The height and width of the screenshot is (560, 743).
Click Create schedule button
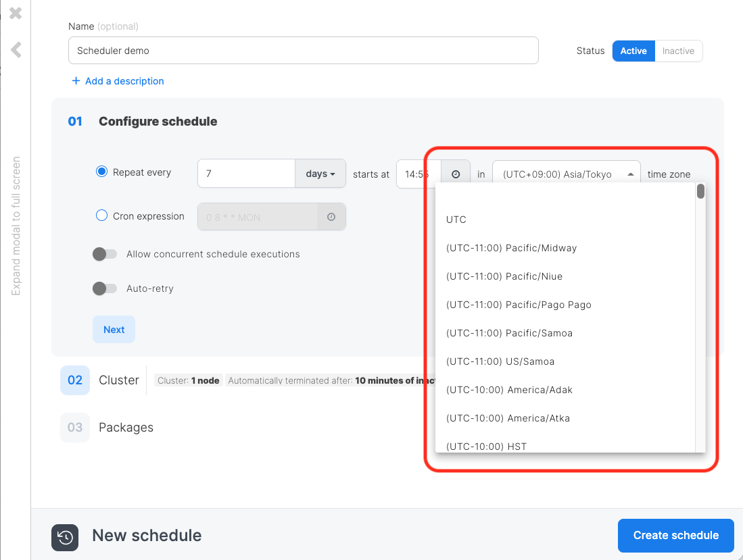point(675,536)
